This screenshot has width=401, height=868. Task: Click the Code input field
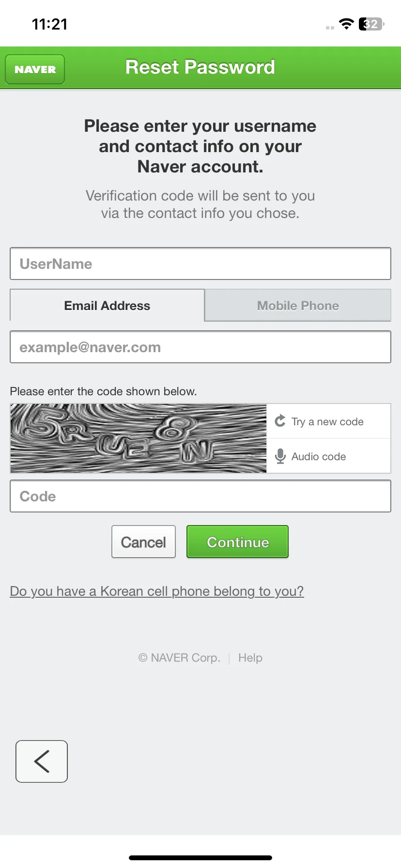[200, 496]
